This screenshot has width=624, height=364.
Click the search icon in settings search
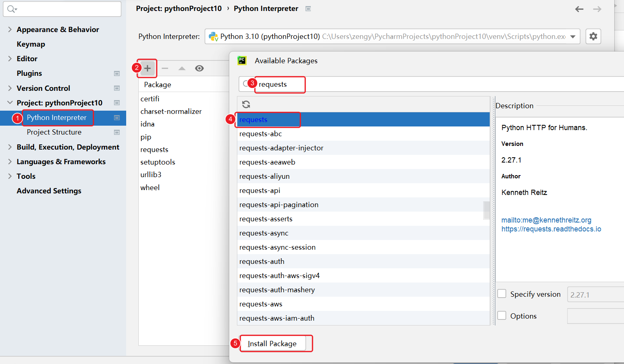click(x=11, y=9)
